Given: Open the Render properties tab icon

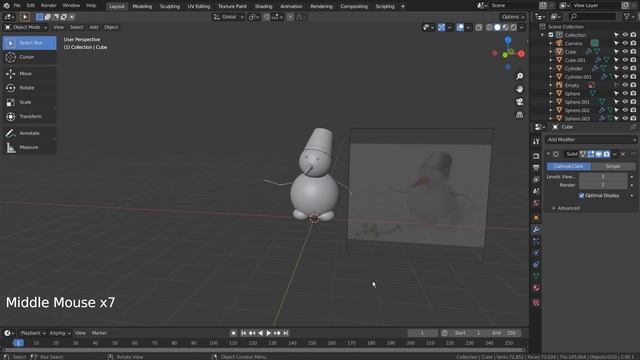Looking at the screenshot, I should pyautogui.click(x=536, y=156).
